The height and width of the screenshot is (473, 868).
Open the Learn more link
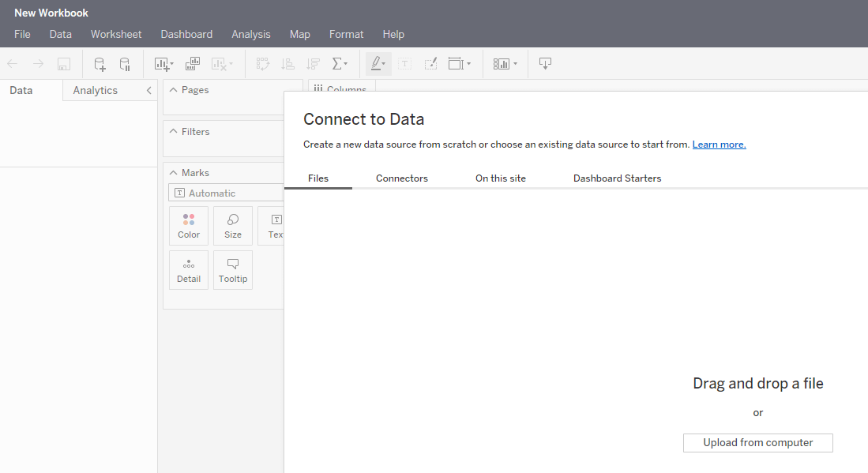[x=719, y=144]
